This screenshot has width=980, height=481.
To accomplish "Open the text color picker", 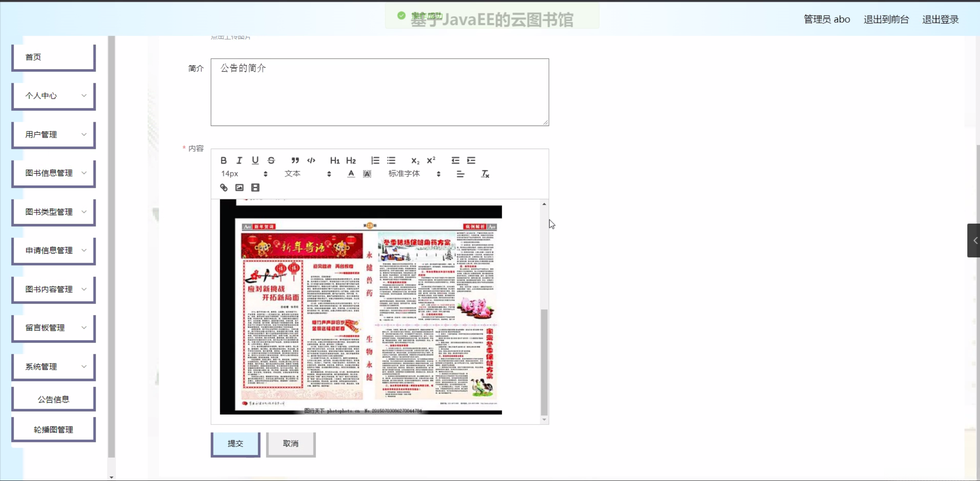I will [351, 174].
